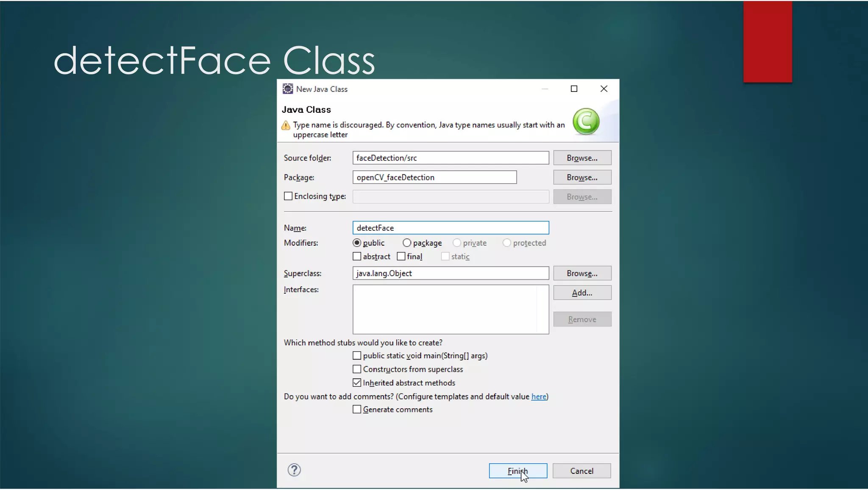868x490 pixels.
Task: Click the Name input field
Action: pos(451,228)
